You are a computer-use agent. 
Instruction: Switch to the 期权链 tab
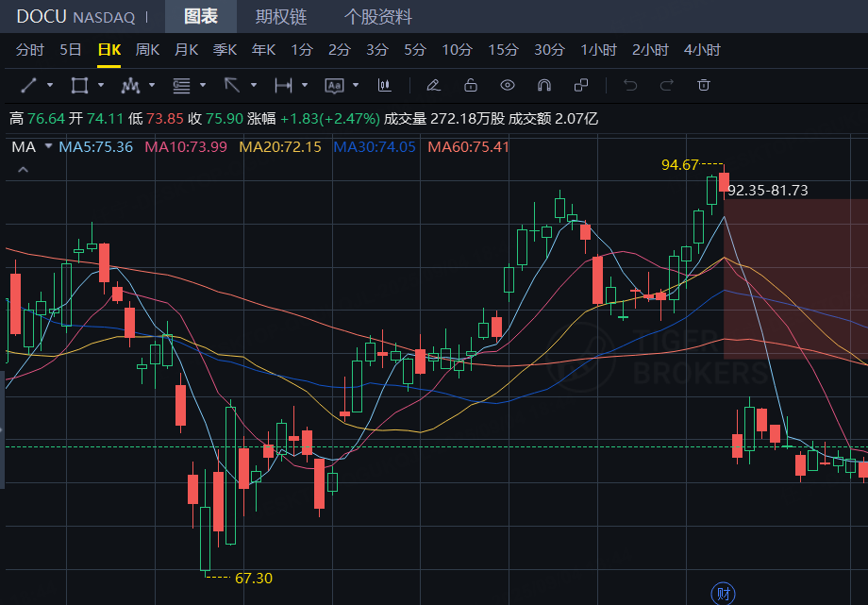click(x=280, y=17)
